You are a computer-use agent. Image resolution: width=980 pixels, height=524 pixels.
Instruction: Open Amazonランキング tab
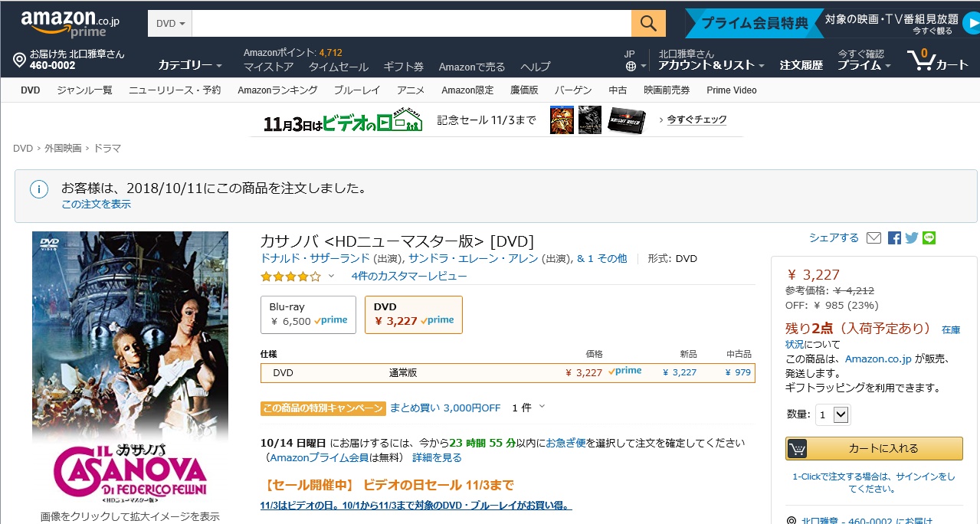pos(277,90)
